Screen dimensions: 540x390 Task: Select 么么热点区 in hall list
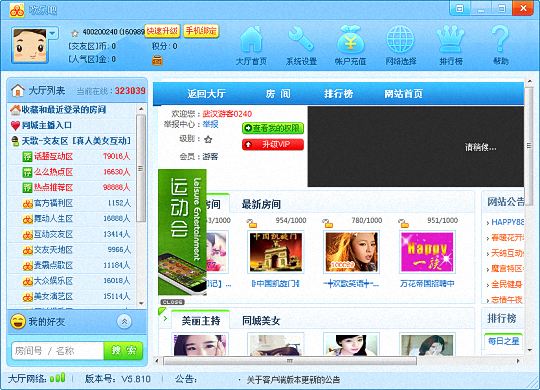pos(72,172)
